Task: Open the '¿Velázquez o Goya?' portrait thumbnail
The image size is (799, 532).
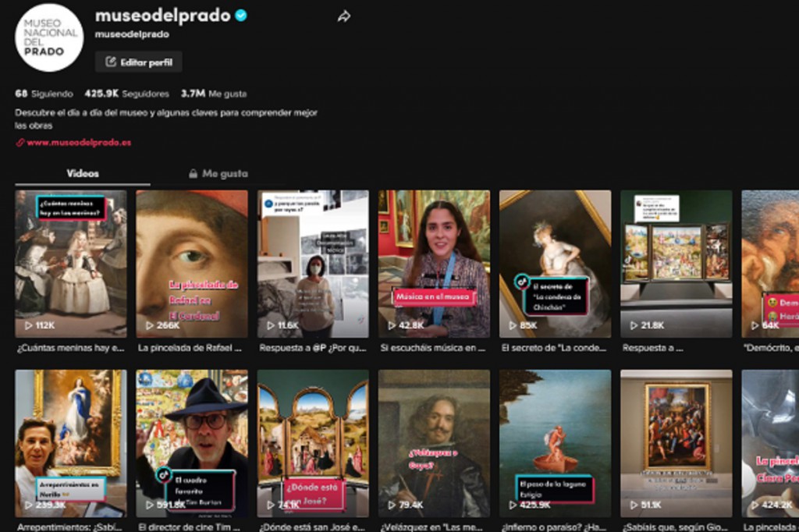Action: [434, 443]
